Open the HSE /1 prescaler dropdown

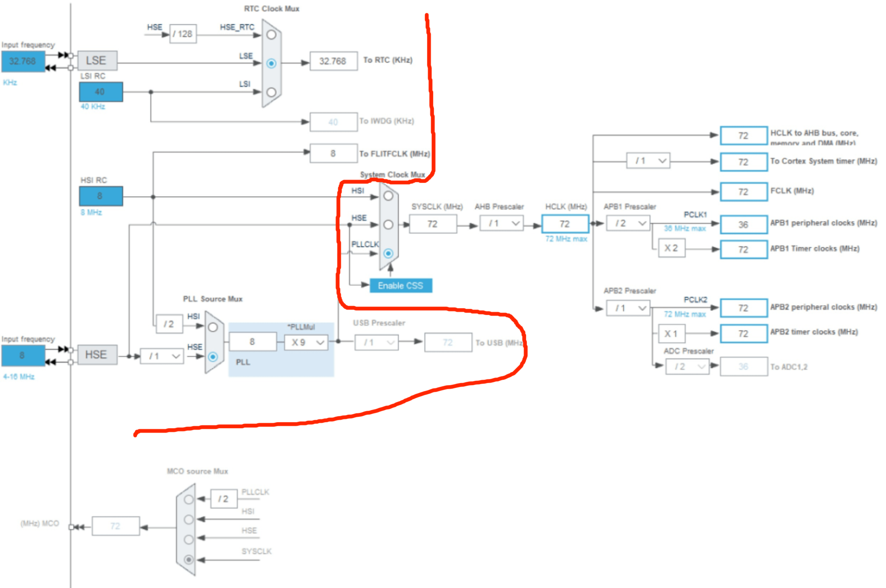tap(162, 356)
